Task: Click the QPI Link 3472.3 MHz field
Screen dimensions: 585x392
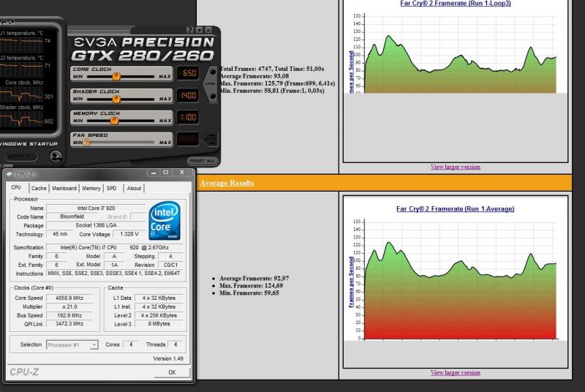Action: [69, 324]
